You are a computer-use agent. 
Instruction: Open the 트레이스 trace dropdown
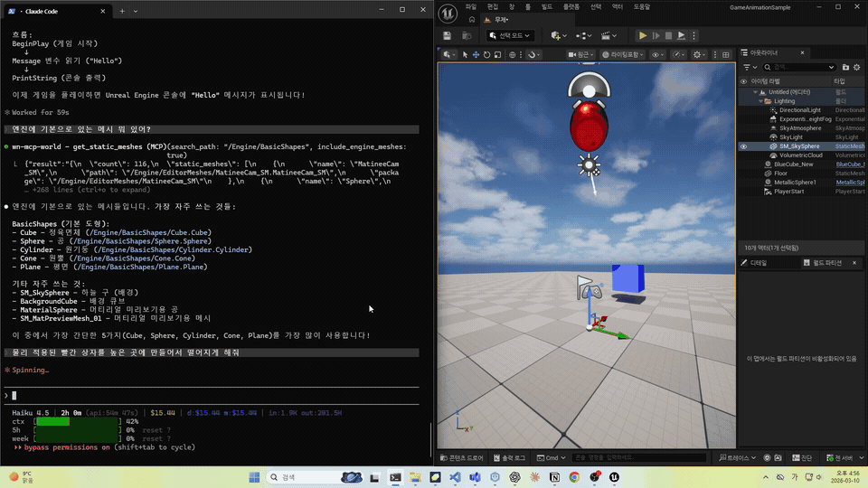(737, 457)
